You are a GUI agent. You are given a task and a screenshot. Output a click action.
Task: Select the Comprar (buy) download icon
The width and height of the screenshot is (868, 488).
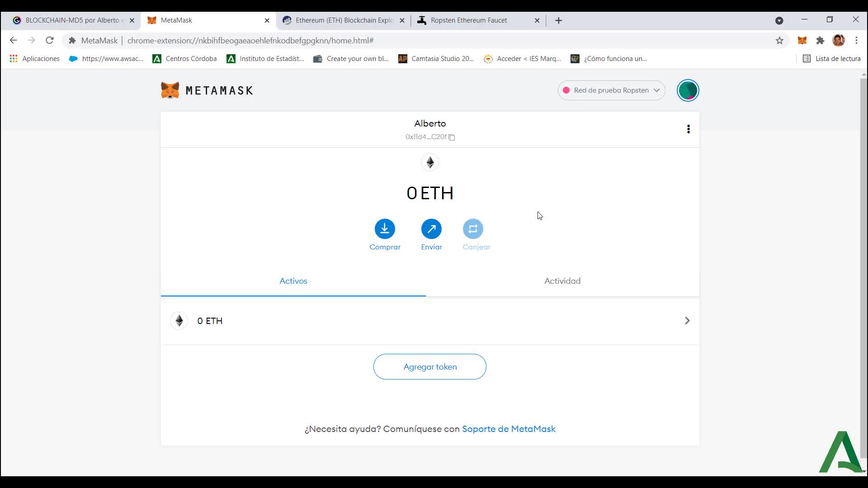pos(385,229)
